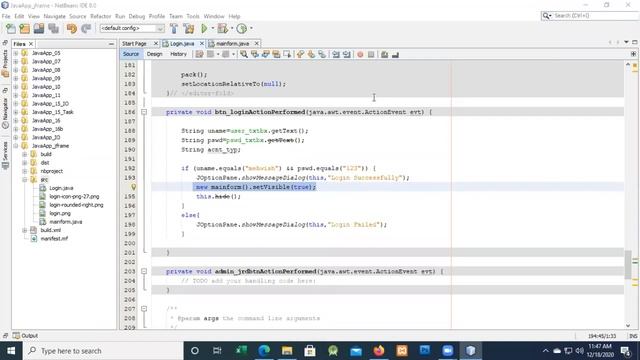Click the Open Project toolbar icon
Screen dimensions: 640x360
[39, 29]
